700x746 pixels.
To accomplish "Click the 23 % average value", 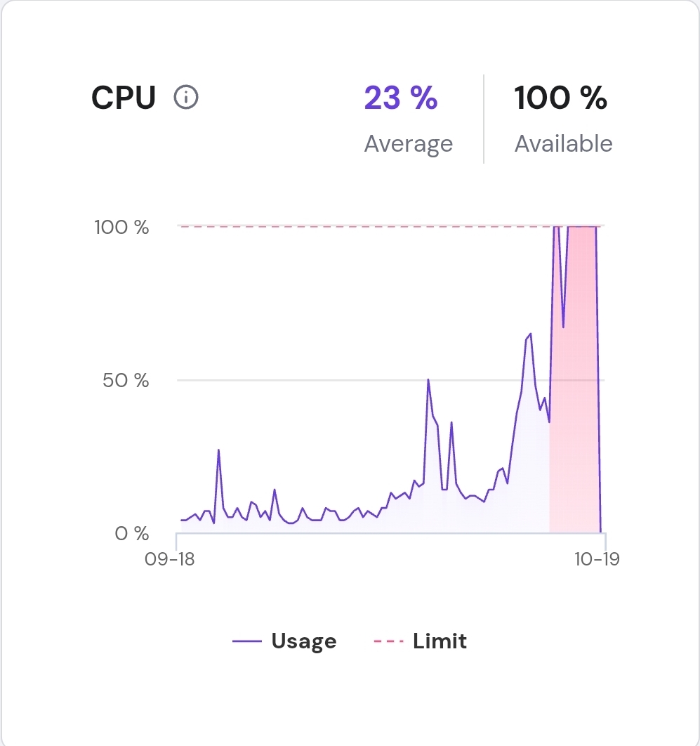I will 401,98.
